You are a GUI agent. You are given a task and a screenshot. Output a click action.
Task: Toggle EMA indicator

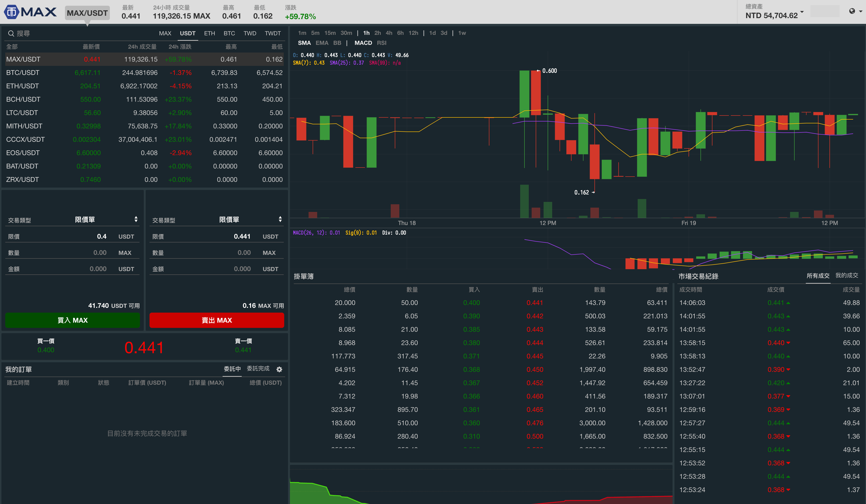point(322,43)
